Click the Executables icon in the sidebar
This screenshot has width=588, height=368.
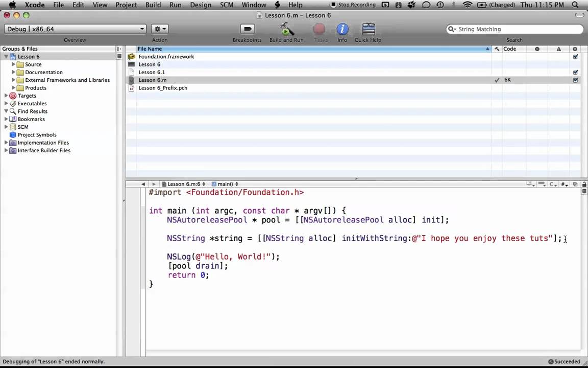[x=13, y=104]
